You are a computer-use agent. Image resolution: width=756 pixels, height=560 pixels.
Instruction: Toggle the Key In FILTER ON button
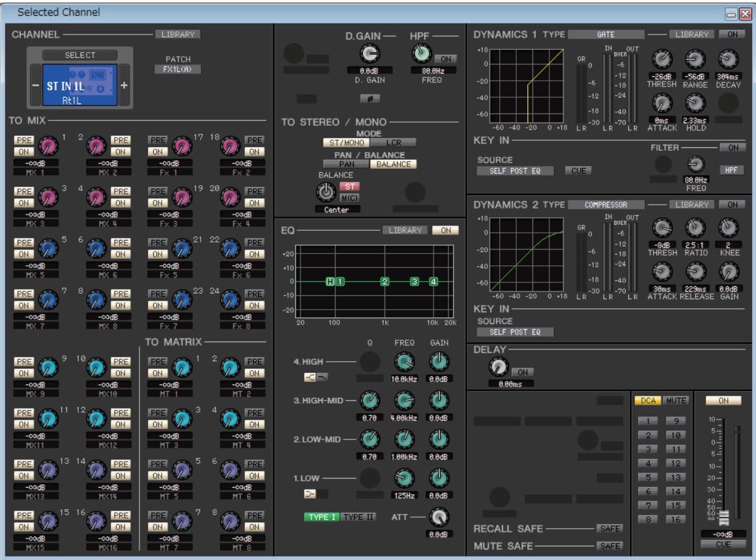[x=733, y=147]
